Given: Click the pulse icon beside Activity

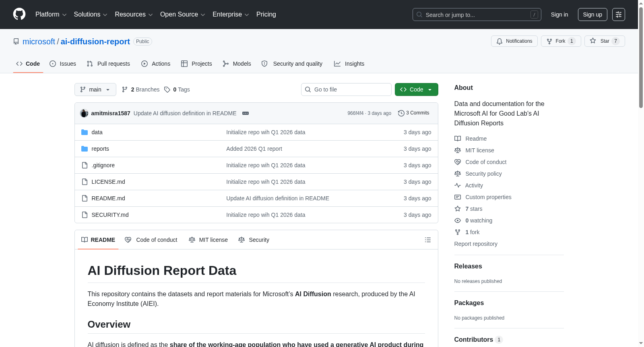Looking at the screenshot, I should click(x=458, y=185).
